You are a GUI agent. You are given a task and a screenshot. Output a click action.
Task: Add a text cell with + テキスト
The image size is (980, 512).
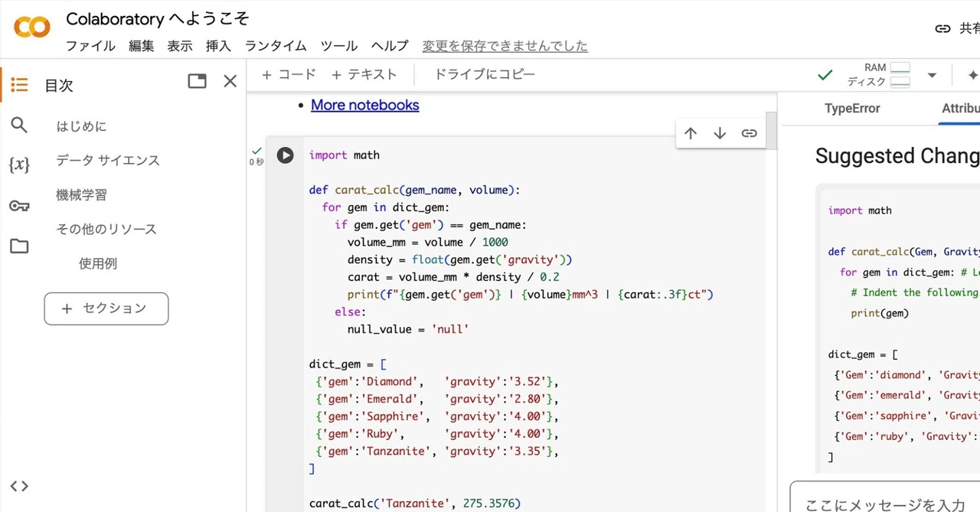pos(364,74)
